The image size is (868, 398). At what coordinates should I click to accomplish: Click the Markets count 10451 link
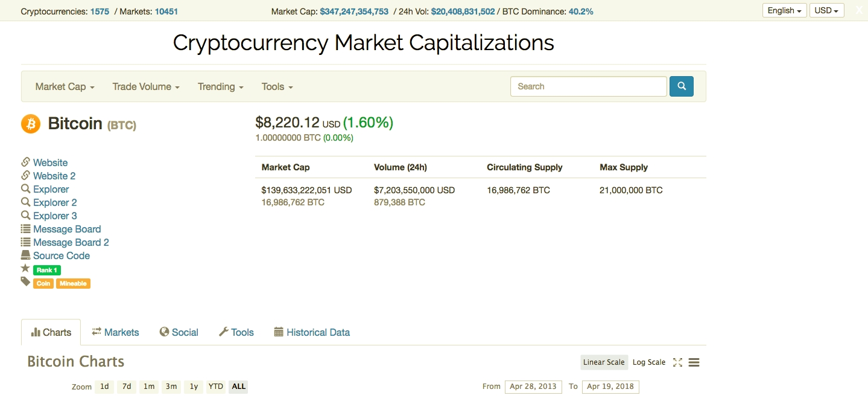[166, 11]
